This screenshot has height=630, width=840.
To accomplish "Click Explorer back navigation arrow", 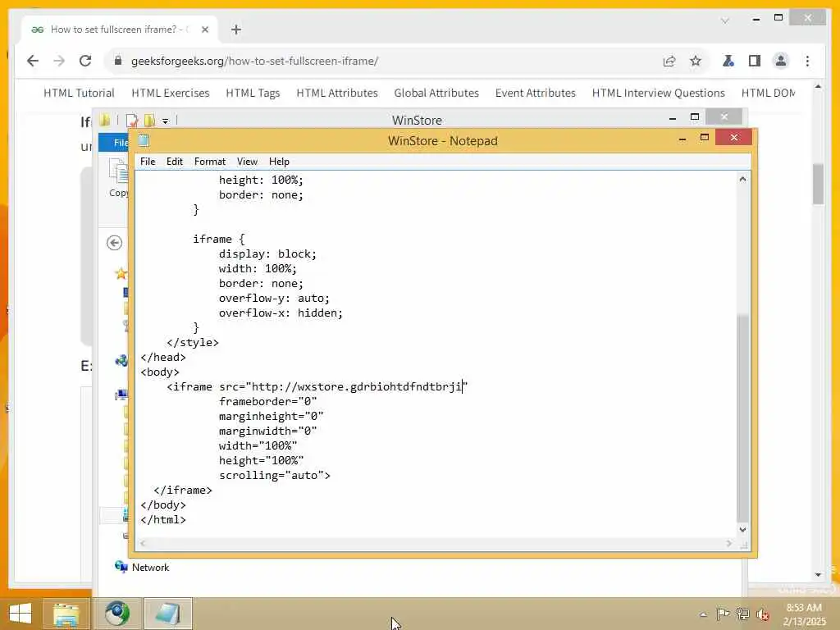I will (x=114, y=243).
